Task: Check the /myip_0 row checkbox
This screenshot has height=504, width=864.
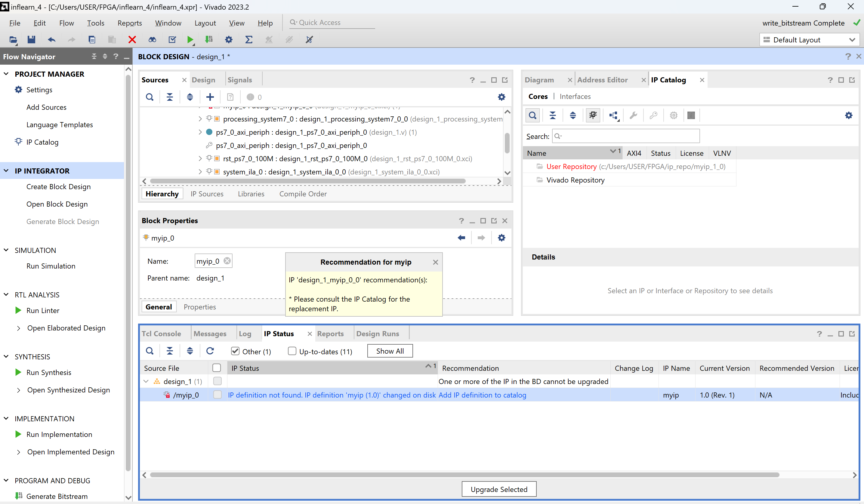Action: [x=218, y=395]
